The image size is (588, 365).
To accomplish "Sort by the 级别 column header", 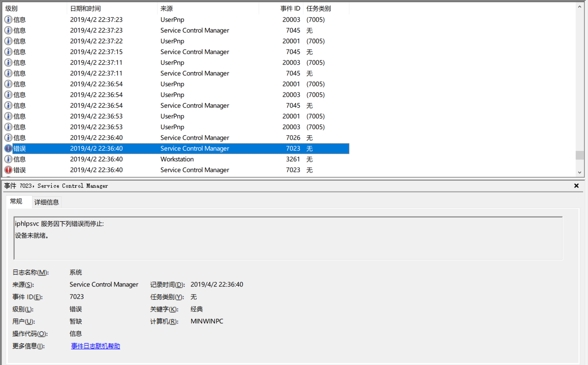I will [x=11, y=9].
